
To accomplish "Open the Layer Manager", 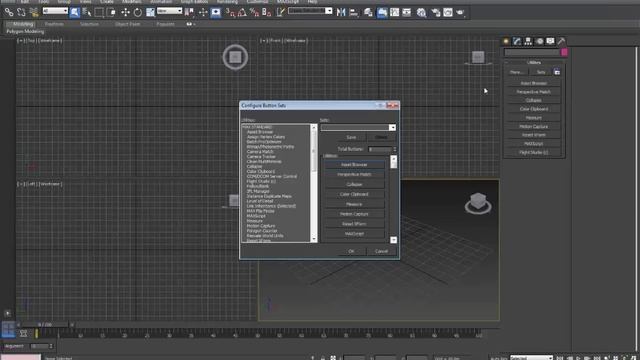I will tap(368, 12).
